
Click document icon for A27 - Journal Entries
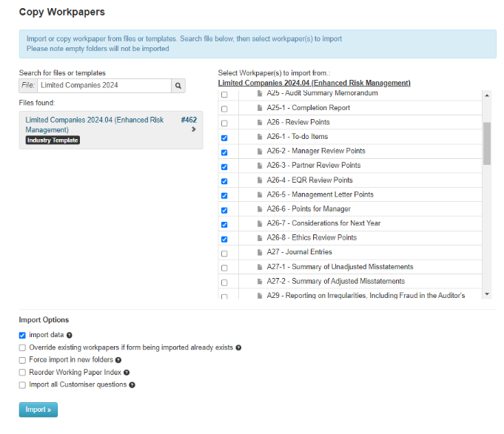(x=260, y=252)
